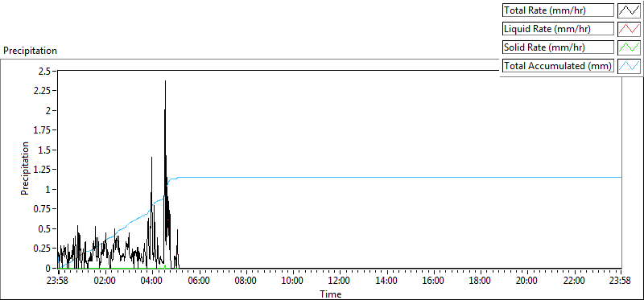644x300 pixels.
Task: Click the Liquid Rate red line icon
Action: pos(630,29)
